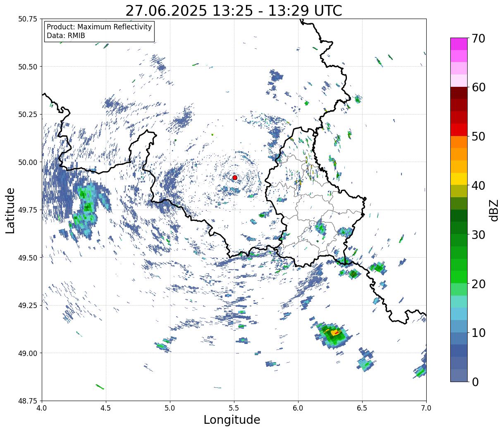Image resolution: width=504 pixels, height=430 pixels.
Task: Click the intense storm cell with red-yellow core
Action: click(x=333, y=334)
